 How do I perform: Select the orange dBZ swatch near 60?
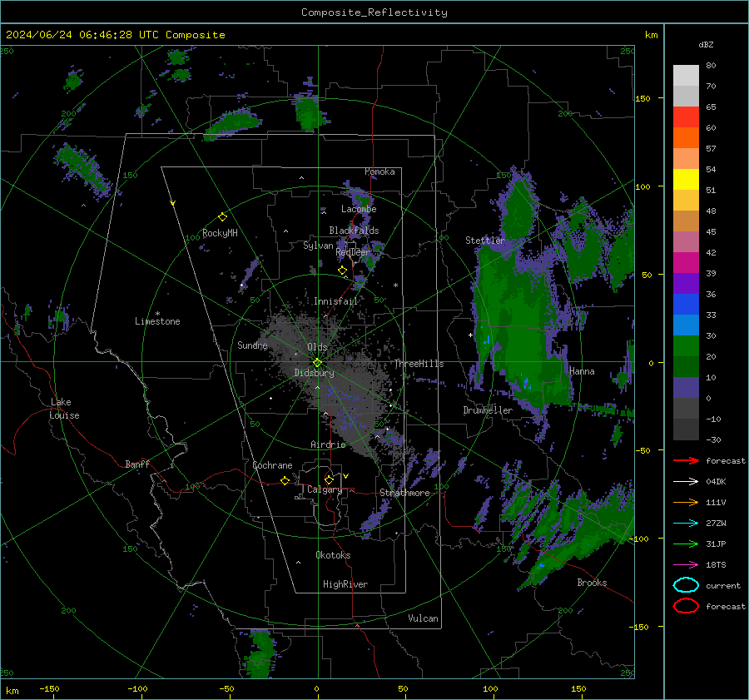pos(686,137)
